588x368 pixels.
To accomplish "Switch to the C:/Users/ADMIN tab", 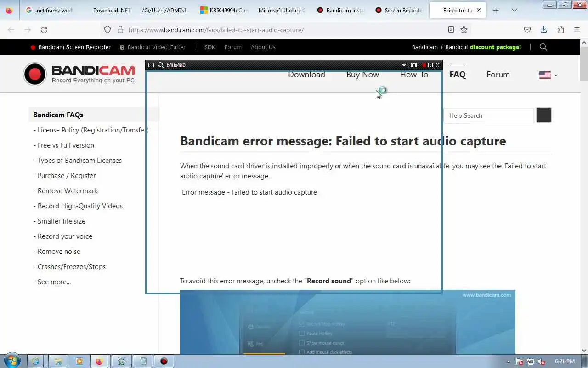I will click(165, 10).
